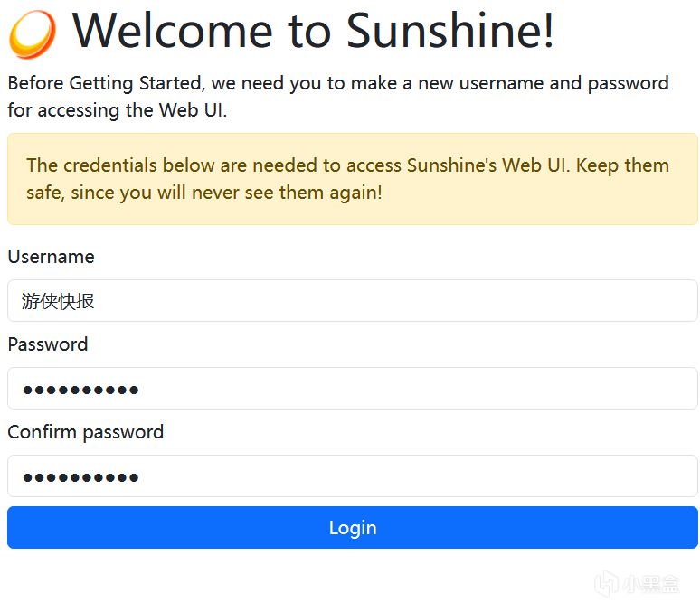
Task: Click the 'for accessing the Web UI.' line
Action: [117, 110]
